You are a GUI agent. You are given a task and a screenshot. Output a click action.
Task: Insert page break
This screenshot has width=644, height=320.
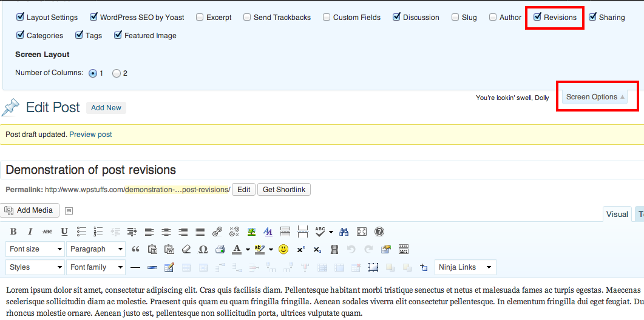tap(303, 232)
